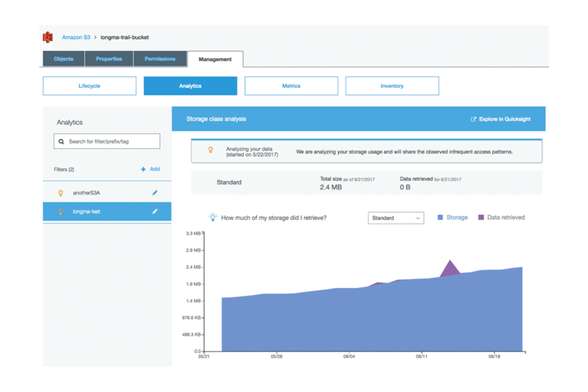Image resolution: width=588 pixels, height=392 pixels.
Task: Open the Permissions tab
Action: tap(160, 59)
